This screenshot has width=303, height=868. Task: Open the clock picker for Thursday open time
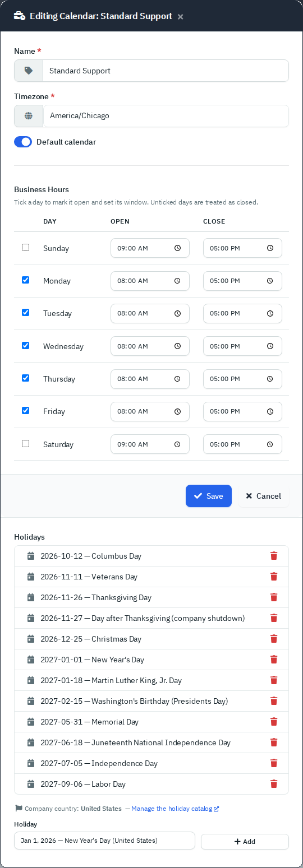coord(177,379)
